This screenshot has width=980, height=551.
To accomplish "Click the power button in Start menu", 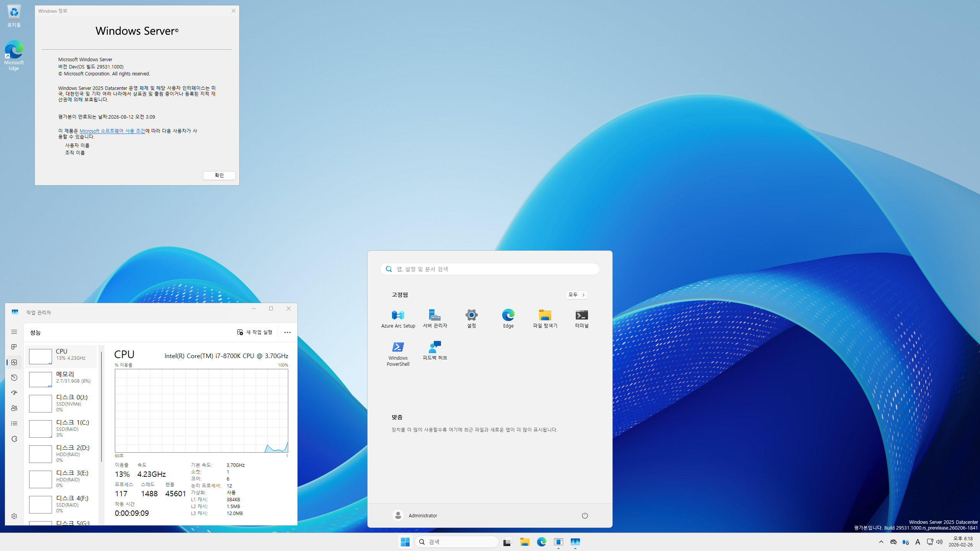I will click(585, 515).
